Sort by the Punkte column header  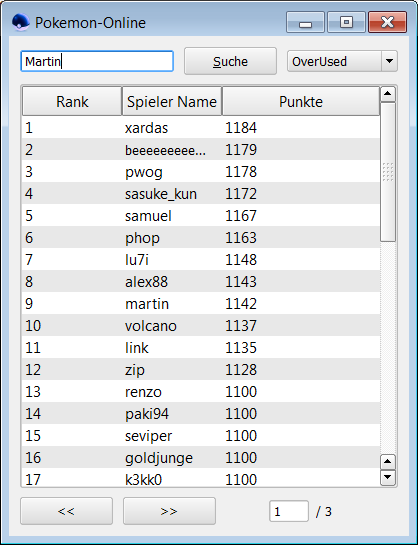pyautogui.click(x=301, y=101)
